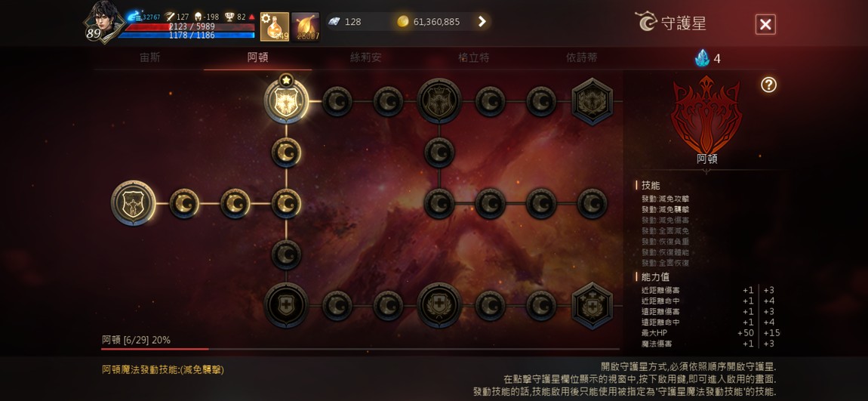Click the laurel cross node in bottom row

click(x=439, y=305)
